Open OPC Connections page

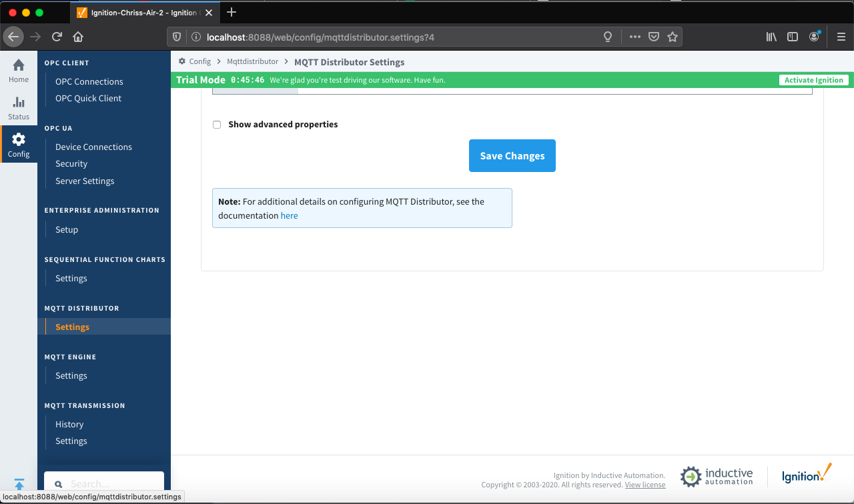coord(89,81)
